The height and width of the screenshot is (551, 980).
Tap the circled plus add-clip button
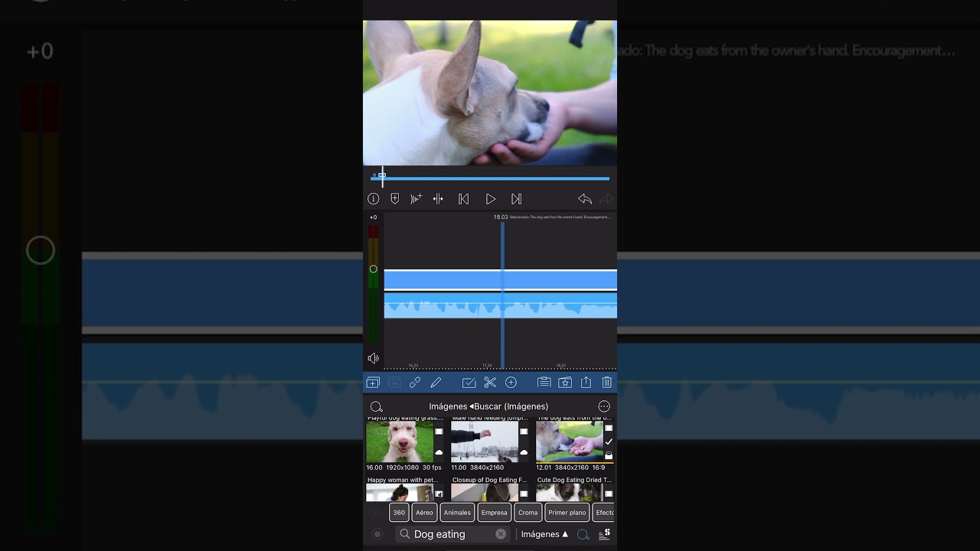point(511,383)
